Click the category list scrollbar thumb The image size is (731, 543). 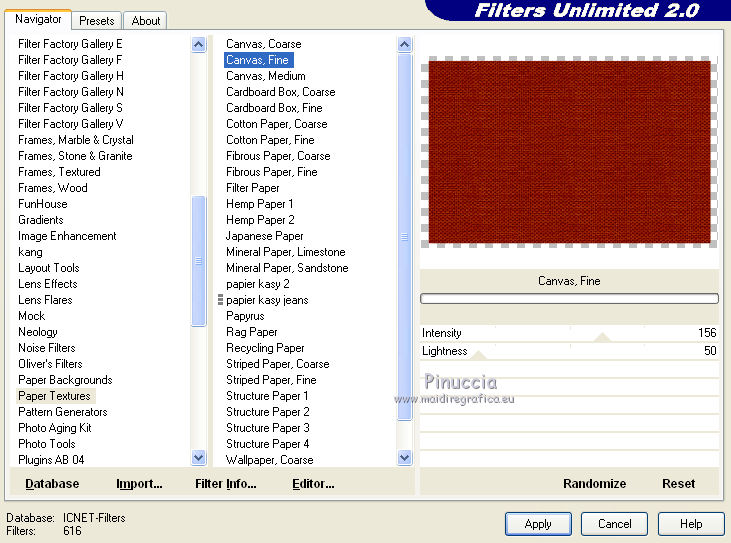[199, 261]
